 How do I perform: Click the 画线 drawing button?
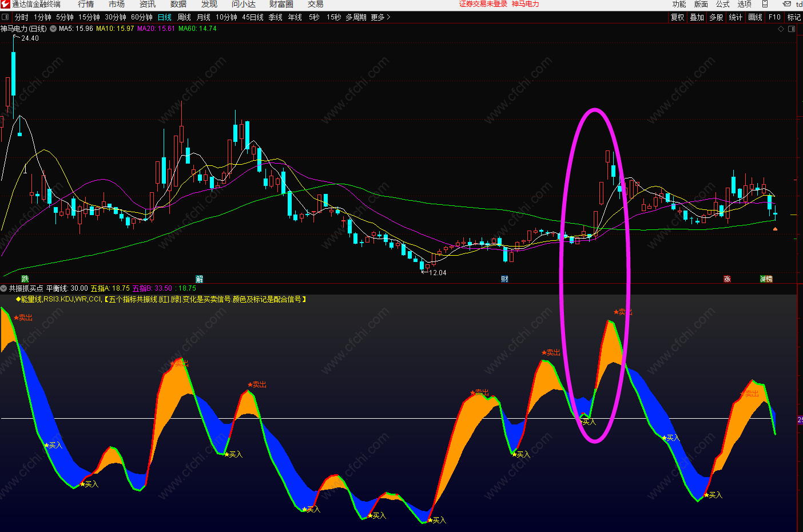click(756, 17)
